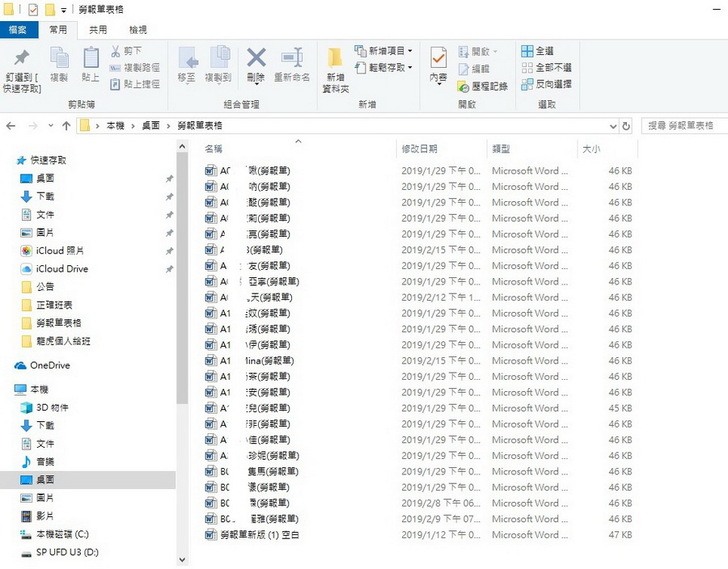Go back with the left arrow

point(11,126)
